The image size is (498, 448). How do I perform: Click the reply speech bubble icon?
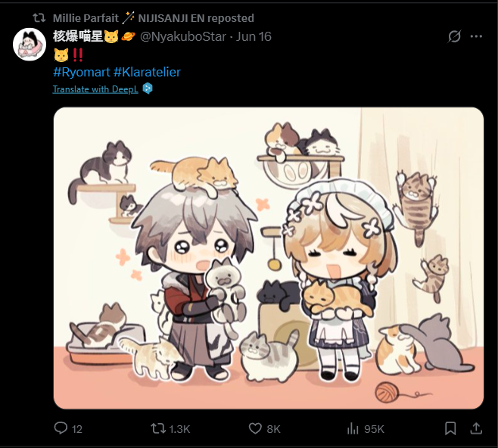click(61, 428)
